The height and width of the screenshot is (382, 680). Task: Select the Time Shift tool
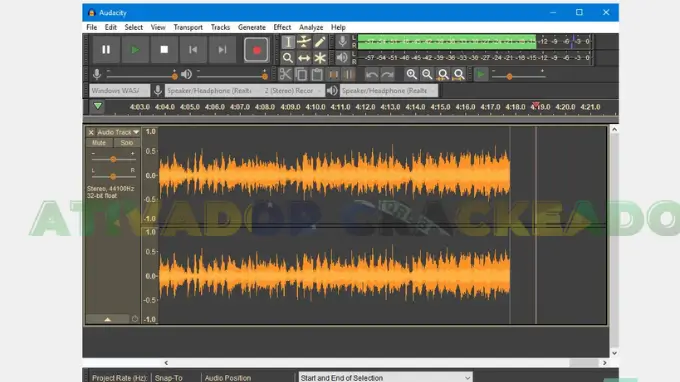coord(304,58)
